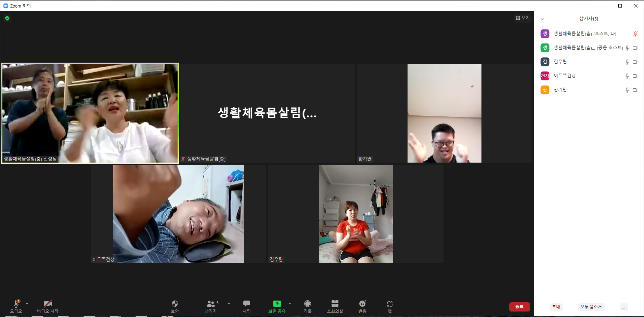The image size is (644, 317).
Task: Open the 앱 apps button
Action: (390, 306)
